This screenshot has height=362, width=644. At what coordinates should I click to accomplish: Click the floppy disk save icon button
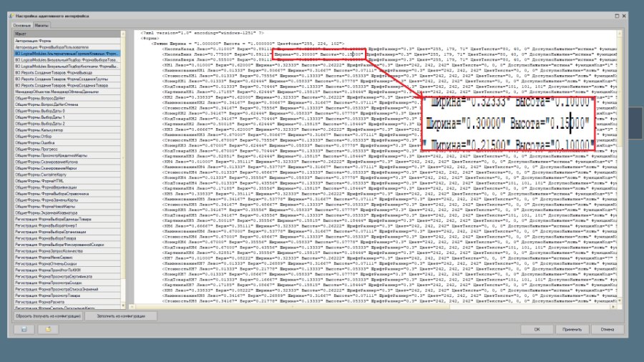(24, 329)
